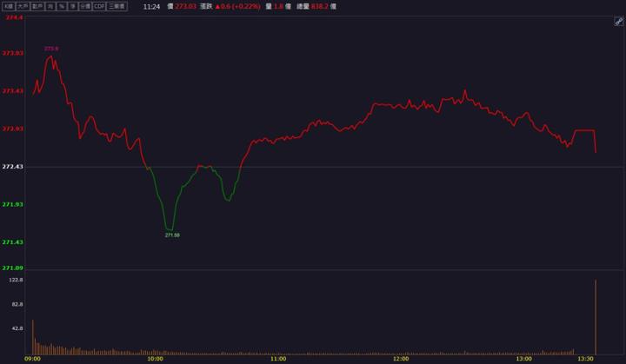The image size is (626, 364).
Task: Click the white 272.43 reference price label
Action: click(x=13, y=167)
